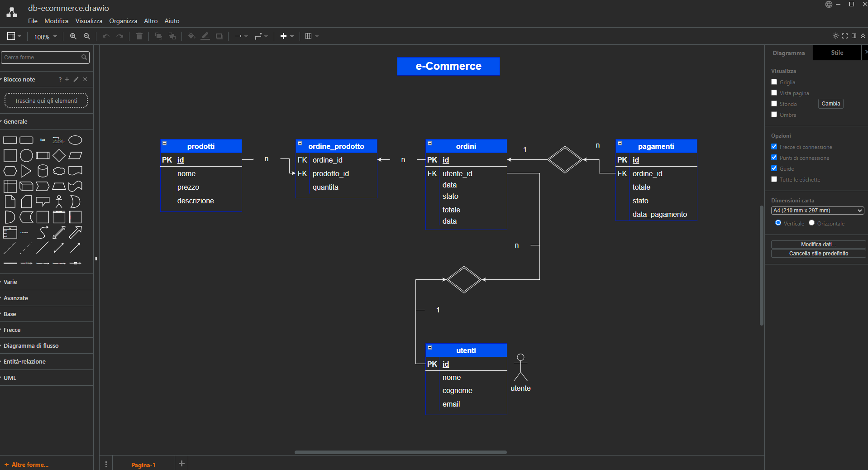This screenshot has width=868, height=470.
Task: Click the language globe icon in title bar
Action: pyautogui.click(x=829, y=5)
